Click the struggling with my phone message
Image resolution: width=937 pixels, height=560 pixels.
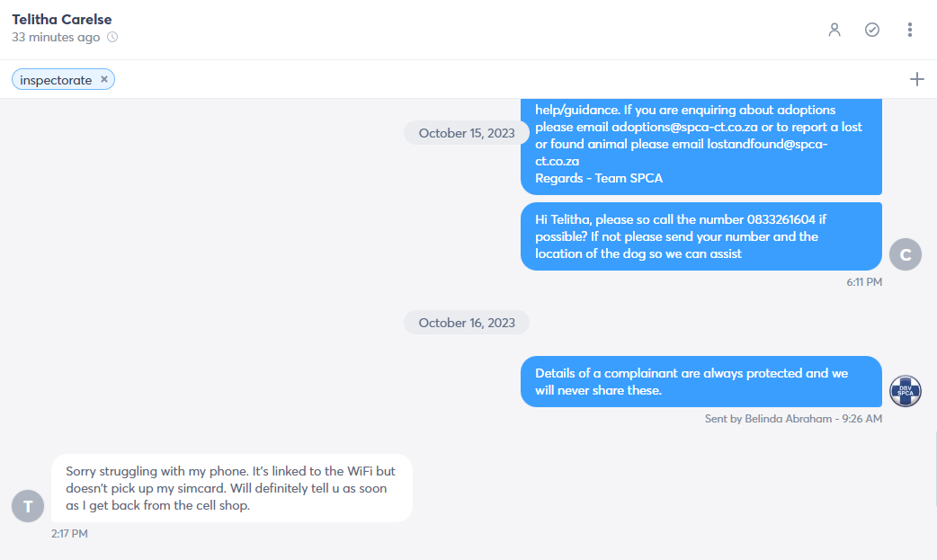(x=232, y=488)
